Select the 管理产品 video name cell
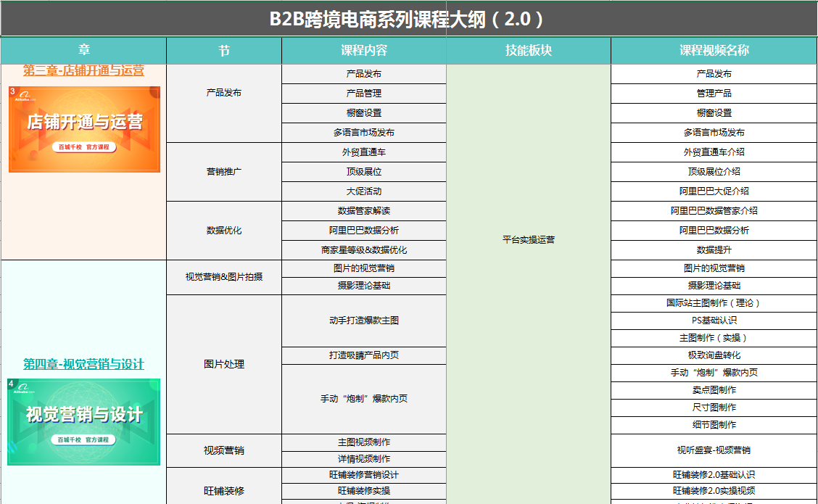 [714, 94]
